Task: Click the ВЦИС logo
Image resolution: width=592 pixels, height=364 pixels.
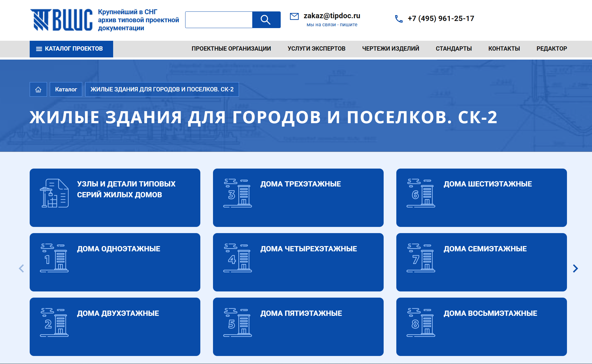Action: (61, 20)
